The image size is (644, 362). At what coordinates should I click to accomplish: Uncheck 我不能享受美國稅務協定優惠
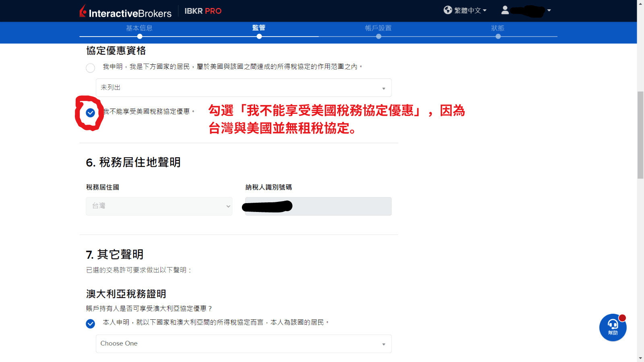(90, 113)
